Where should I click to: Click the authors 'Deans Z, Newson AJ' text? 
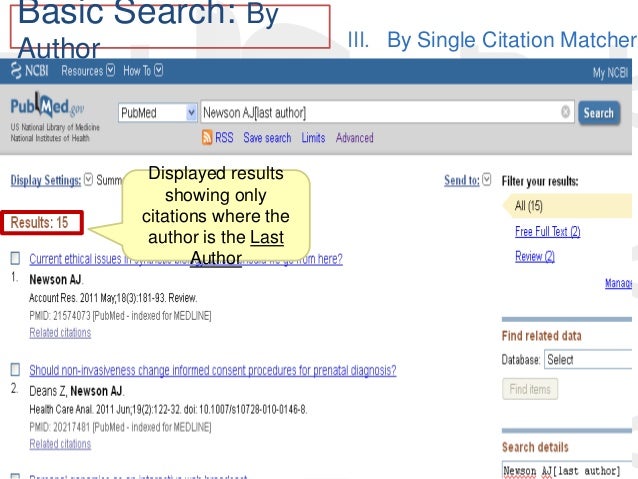(x=76, y=391)
